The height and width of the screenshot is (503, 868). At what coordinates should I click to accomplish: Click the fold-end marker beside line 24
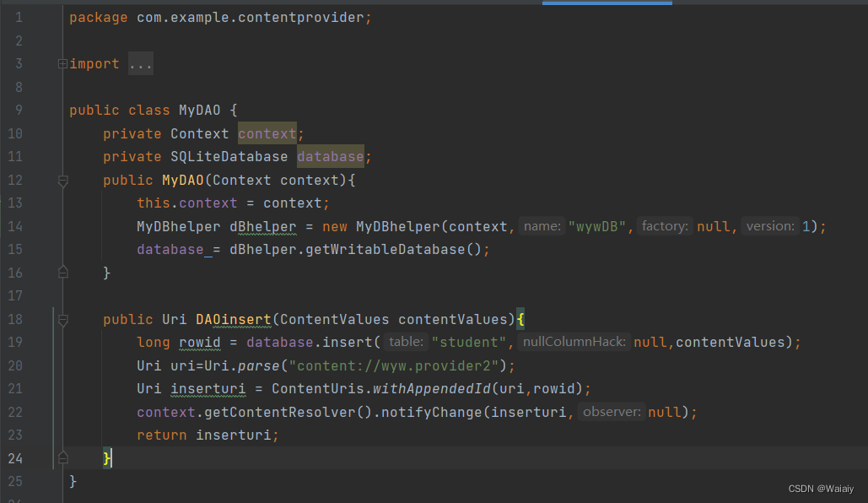point(62,458)
